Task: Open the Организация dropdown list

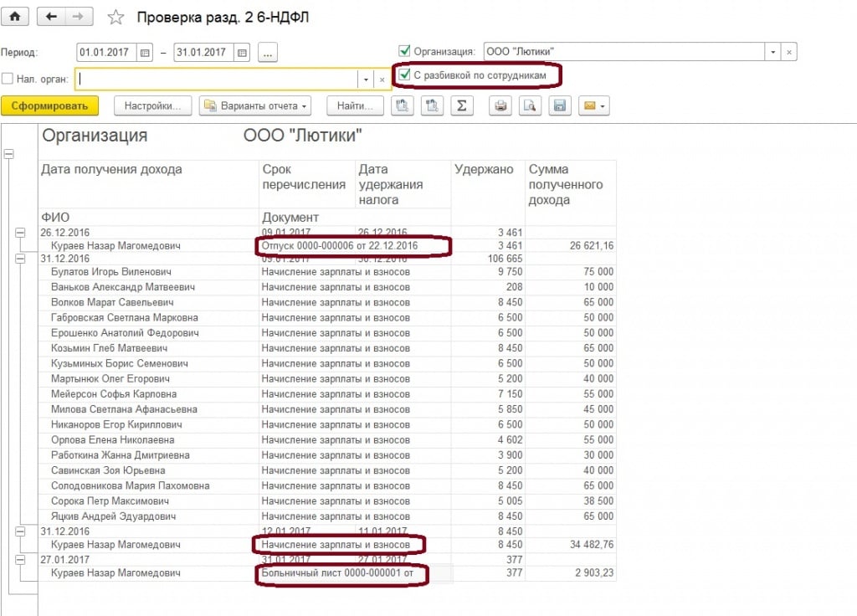Action: tap(773, 52)
